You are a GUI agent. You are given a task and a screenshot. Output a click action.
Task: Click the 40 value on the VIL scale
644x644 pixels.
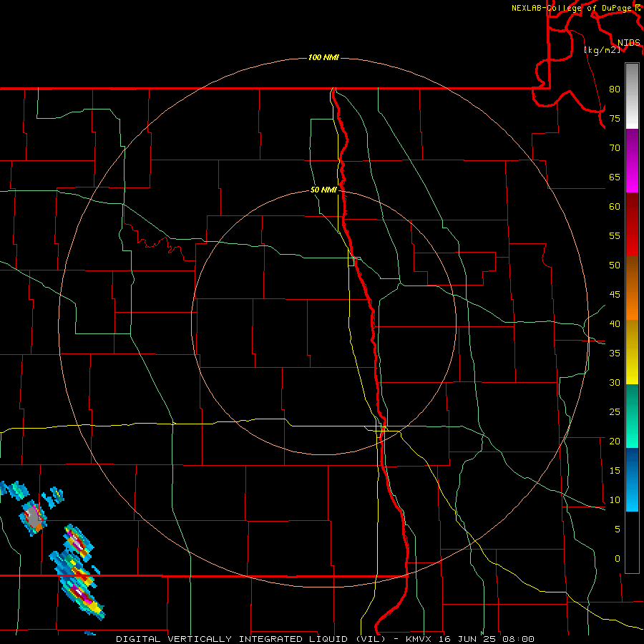tap(615, 323)
